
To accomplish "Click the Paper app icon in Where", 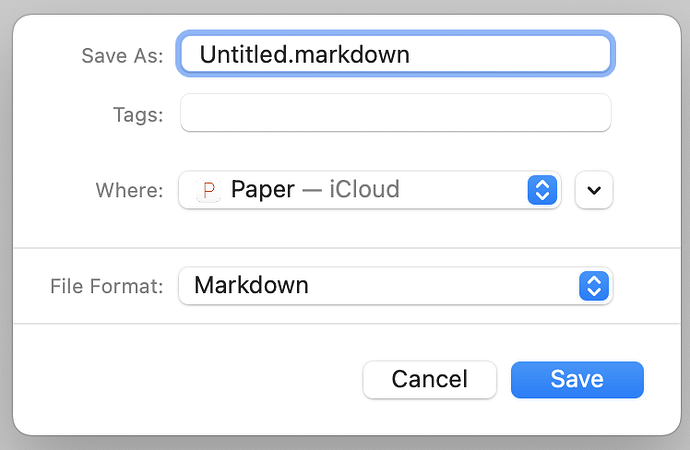I will pyautogui.click(x=209, y=190).
